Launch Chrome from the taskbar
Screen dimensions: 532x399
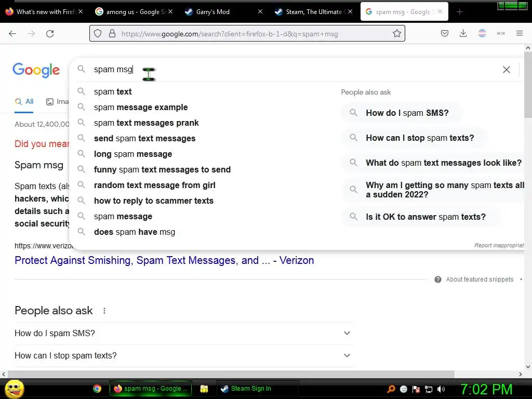click(97, 389)
